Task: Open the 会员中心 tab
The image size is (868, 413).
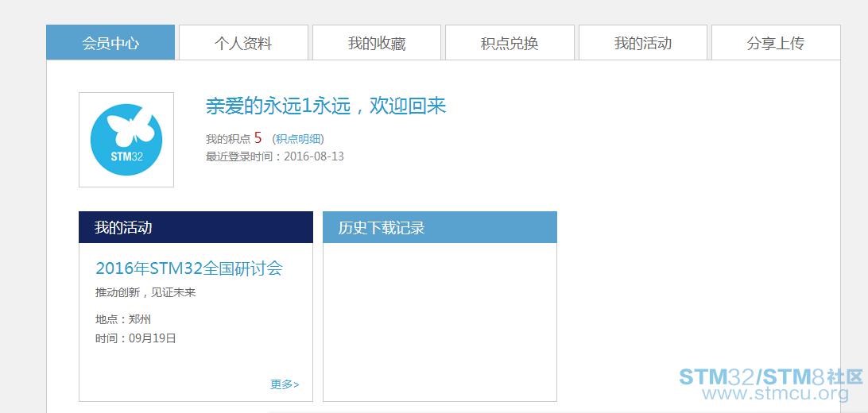Action: point(110,43)
